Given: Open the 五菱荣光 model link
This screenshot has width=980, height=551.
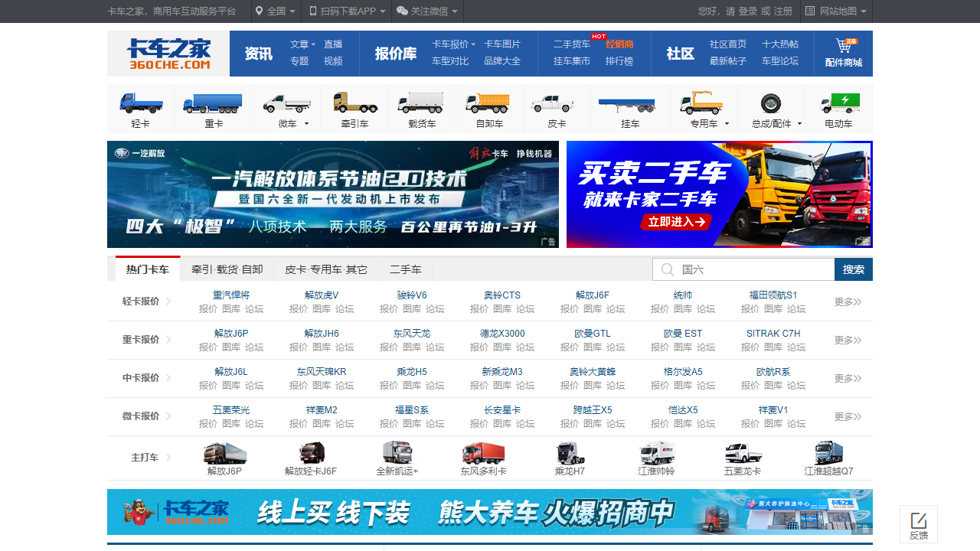Looking at the screenshot, I should (x=231, y=410).
